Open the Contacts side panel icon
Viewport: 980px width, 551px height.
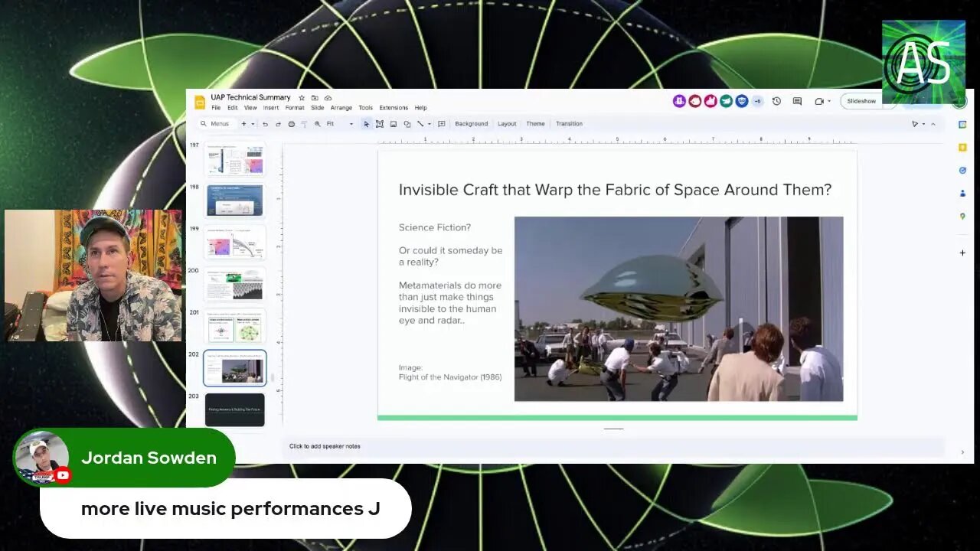(x=962, y=194)
